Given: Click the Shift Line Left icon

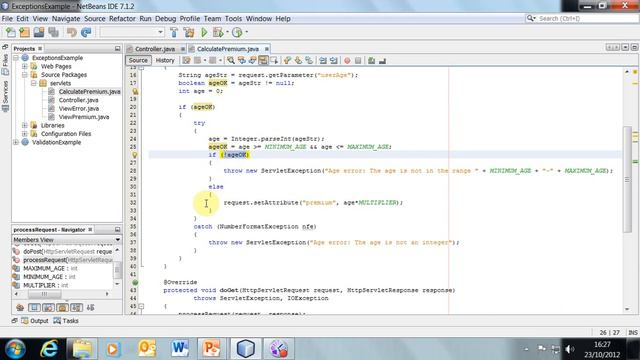Looking at the screenshot, I should pyautogui.click(x=323, y=60).
